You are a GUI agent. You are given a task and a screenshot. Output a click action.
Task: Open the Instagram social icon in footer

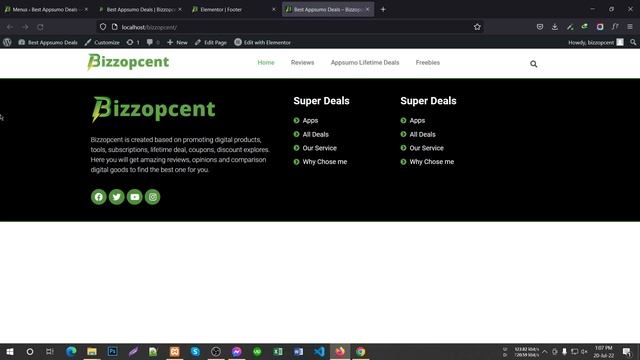[x=152, y=197]
